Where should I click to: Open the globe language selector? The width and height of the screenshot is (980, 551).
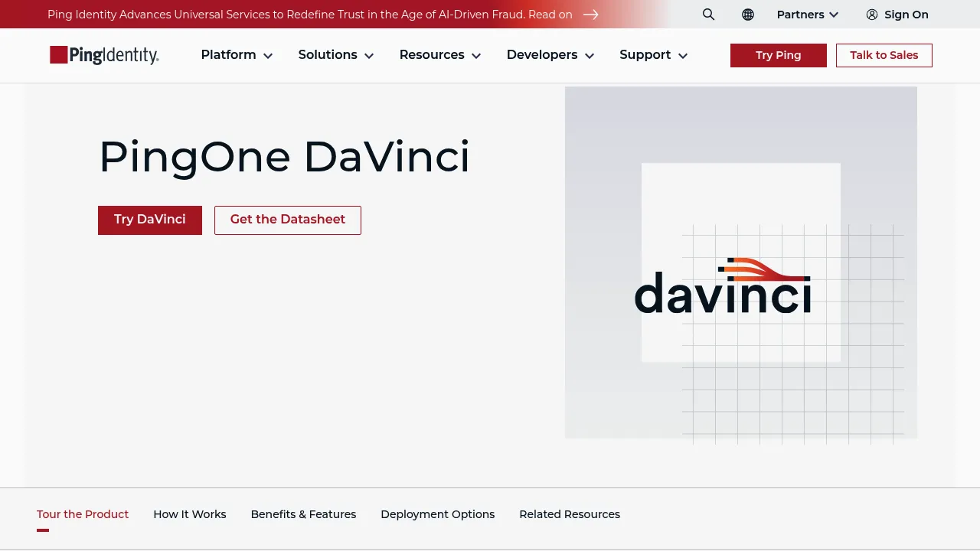tap(748, 15)
